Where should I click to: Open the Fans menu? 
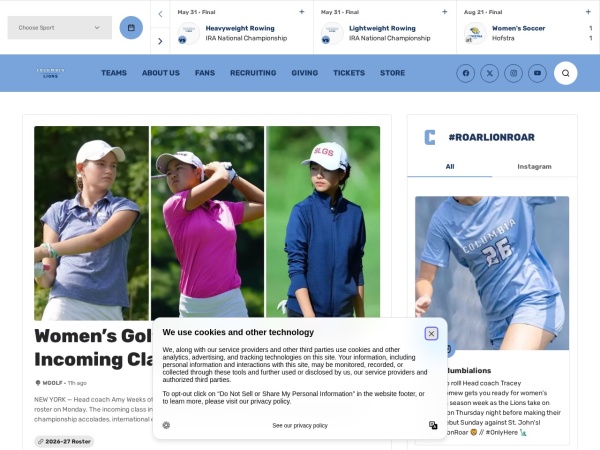coord(205,73)
